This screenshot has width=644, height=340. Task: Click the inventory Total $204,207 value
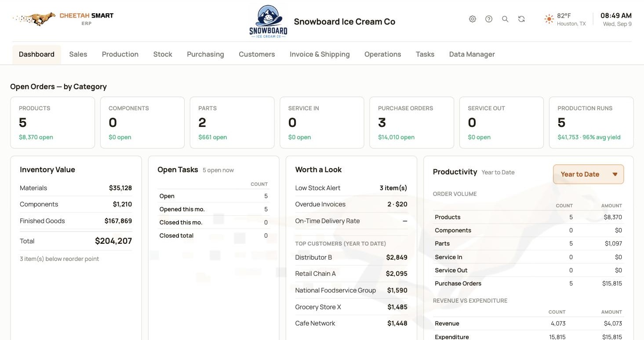coord(113,241)
